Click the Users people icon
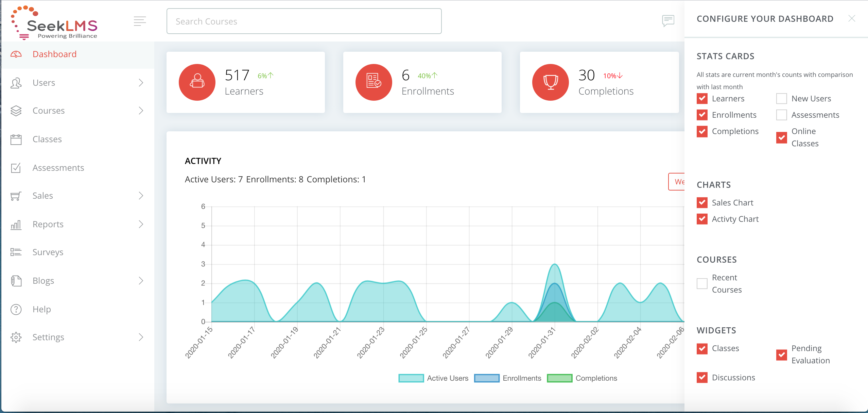The width and height of the screenshot is (868, 413). pos(16,83)
